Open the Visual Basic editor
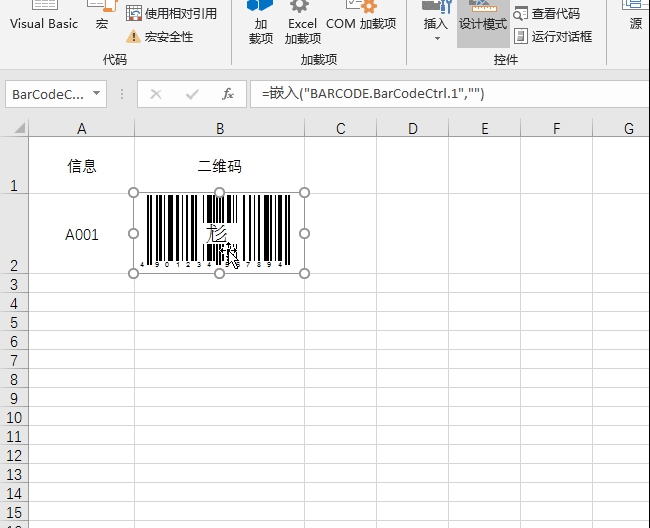This screenshot has height=528, width=650. coord(44,17)
